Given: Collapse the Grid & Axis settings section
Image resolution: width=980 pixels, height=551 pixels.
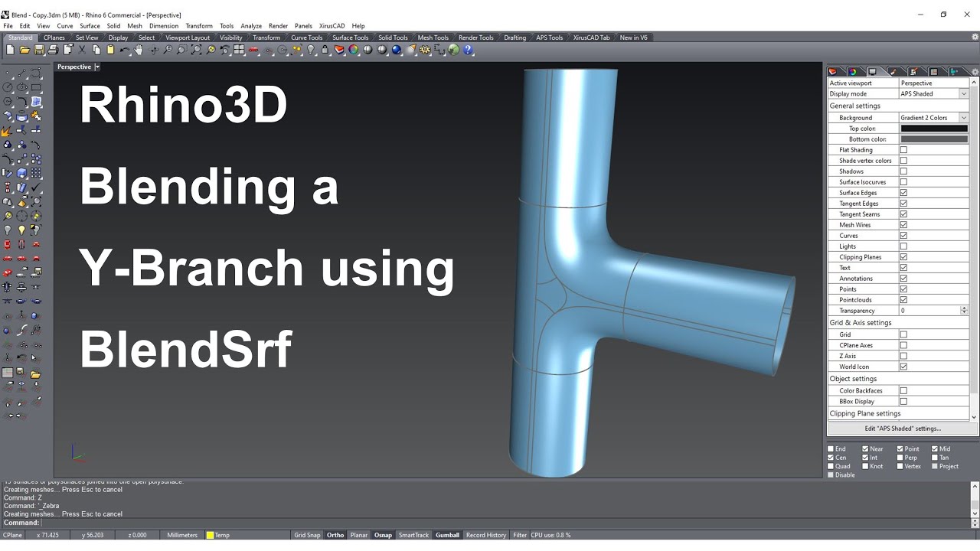Looking at the screenshot, I should click(x=861, y=322).
